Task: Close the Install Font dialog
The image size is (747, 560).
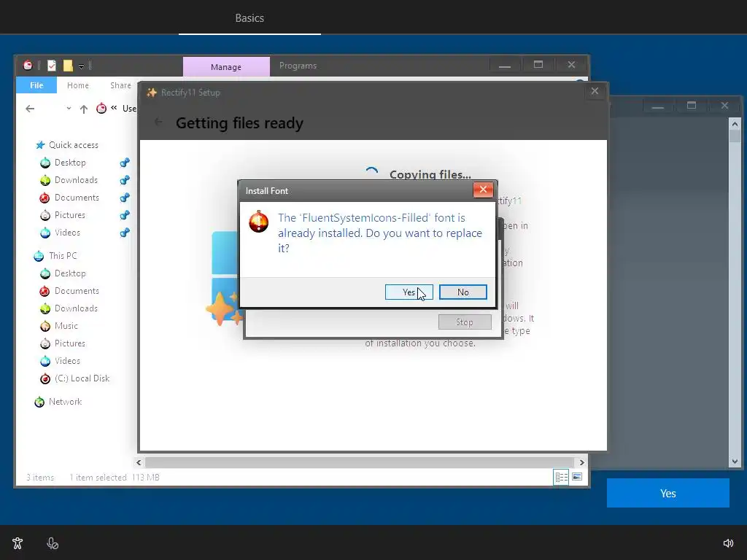Action: pos(483,190)
